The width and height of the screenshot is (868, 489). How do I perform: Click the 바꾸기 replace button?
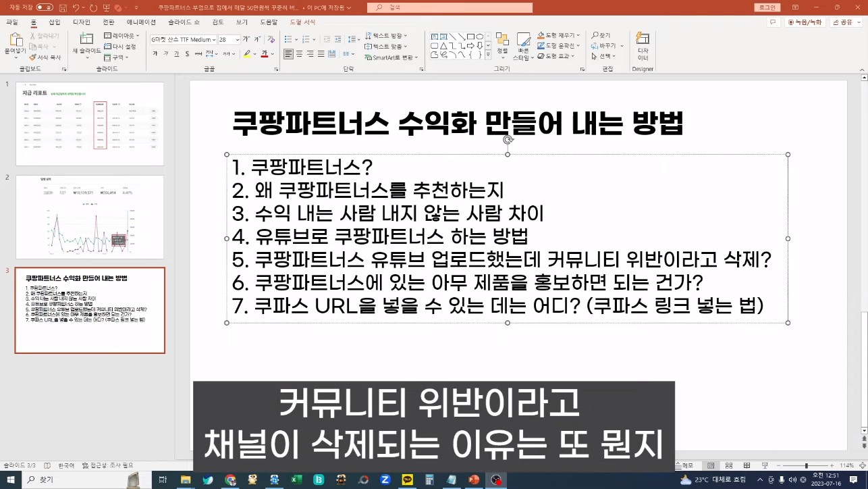[x=603, y=46]
